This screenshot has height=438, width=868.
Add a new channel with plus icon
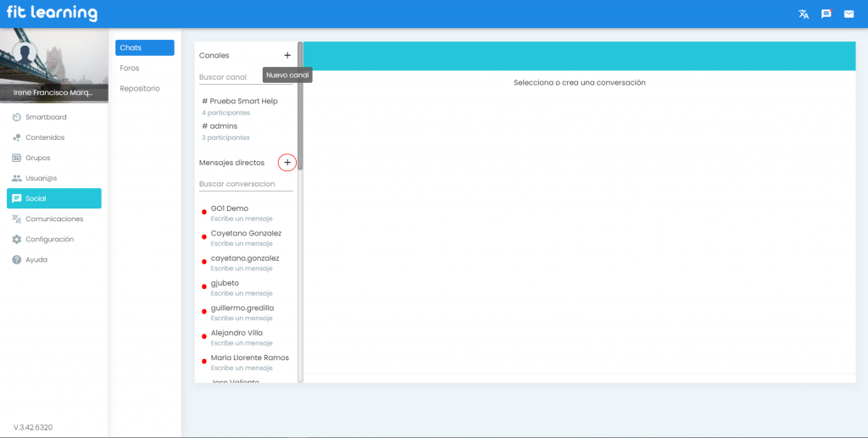(287, 55)
